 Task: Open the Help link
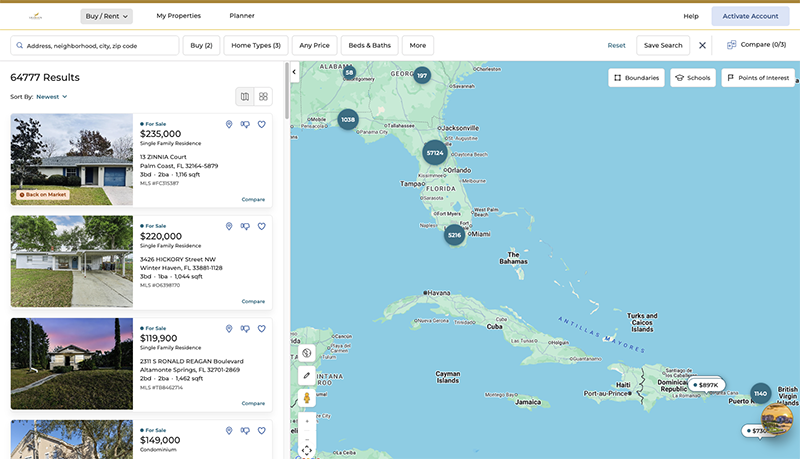[x=691, y=16]
